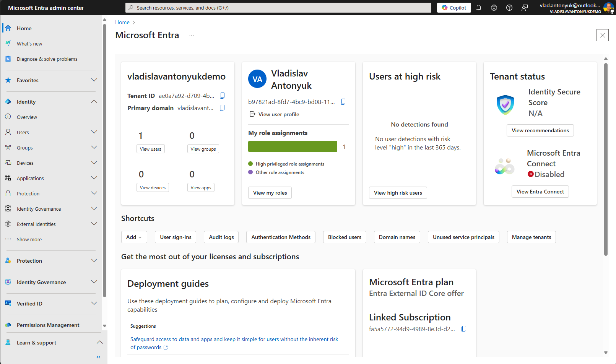Open the Copilot button
Image resolution: width=616 pixels, height=364 pixels.
pyautogui.click(x=454, y=8)
